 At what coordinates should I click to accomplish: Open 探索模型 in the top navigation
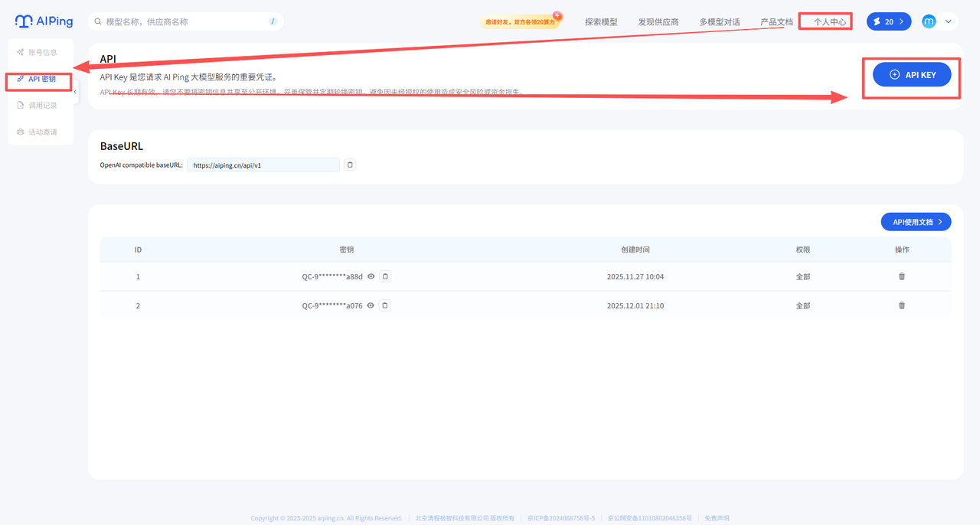pyautogui.click(x=601, y=22)
